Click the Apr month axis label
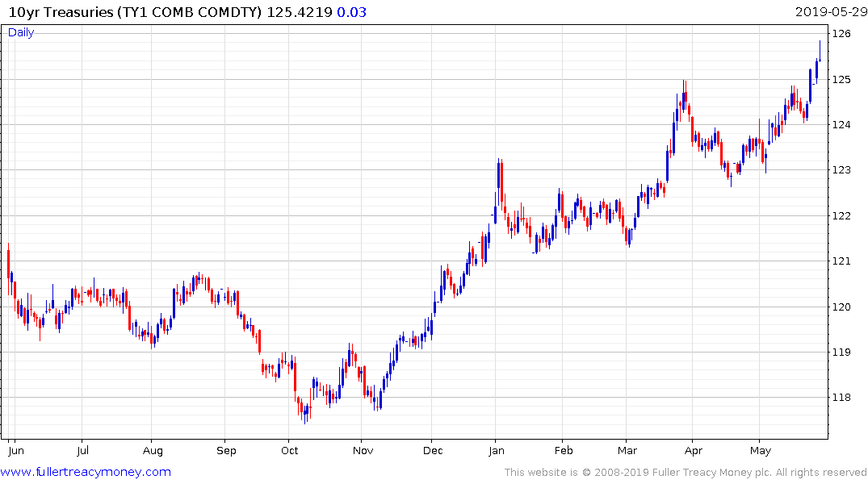The height and width of the screenshot is (484, 868). tap(693, 451)
